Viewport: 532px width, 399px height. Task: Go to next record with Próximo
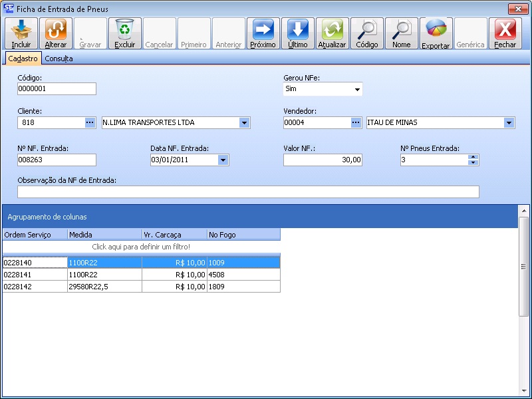[263, 29]
